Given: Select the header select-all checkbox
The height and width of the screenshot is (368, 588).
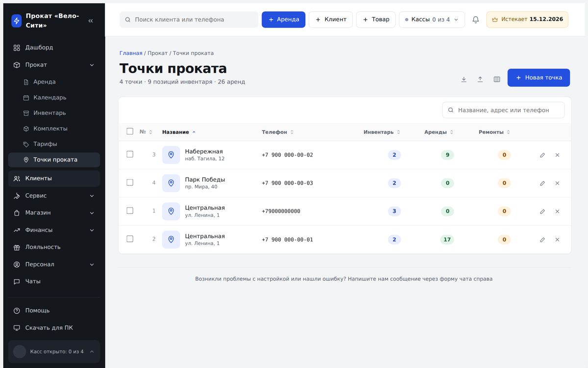Looking at the screenshot, I should pos(130,131).
